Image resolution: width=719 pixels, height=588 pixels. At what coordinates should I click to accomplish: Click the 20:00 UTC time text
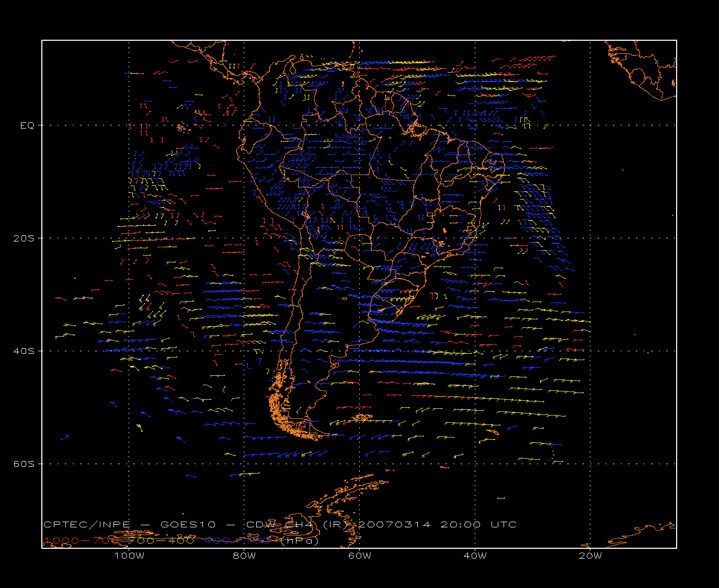tap(478, 524)
